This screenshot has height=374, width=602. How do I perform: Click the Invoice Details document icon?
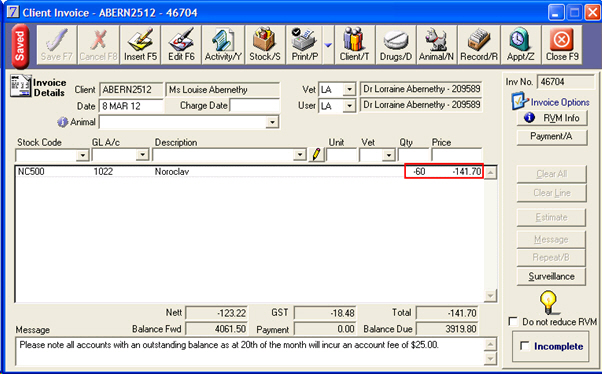point(20,86)
